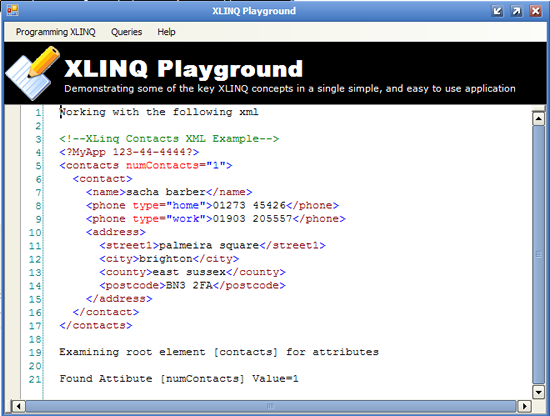Click the sacha barber name text

(166, 192)
